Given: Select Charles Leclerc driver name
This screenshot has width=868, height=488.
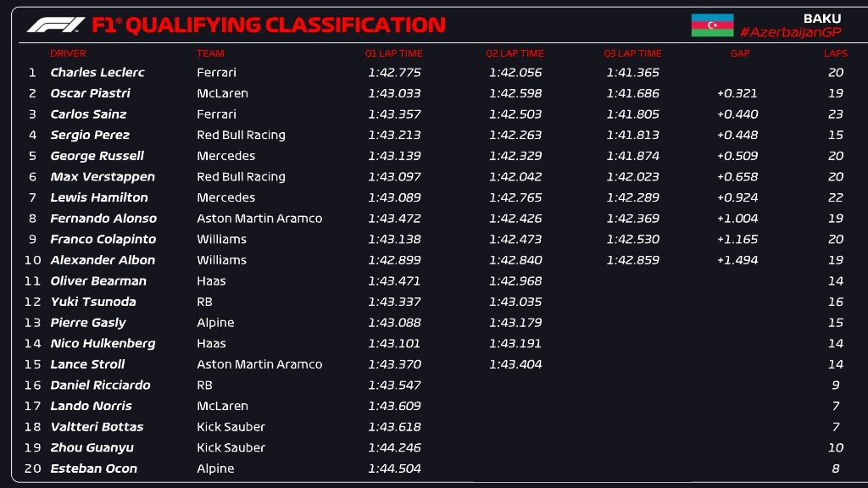Looking at the screenshot, I should coord(97,73).
